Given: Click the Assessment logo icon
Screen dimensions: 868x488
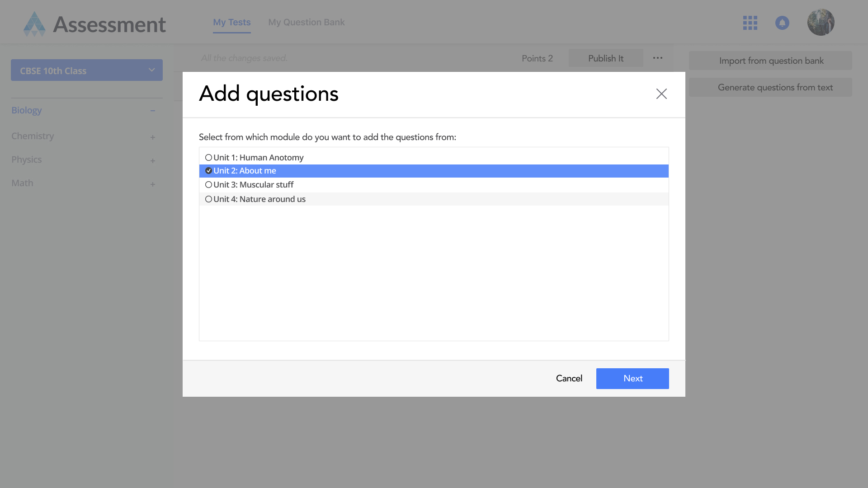Looking at the screenshot, I should click(x=34, y=24).
